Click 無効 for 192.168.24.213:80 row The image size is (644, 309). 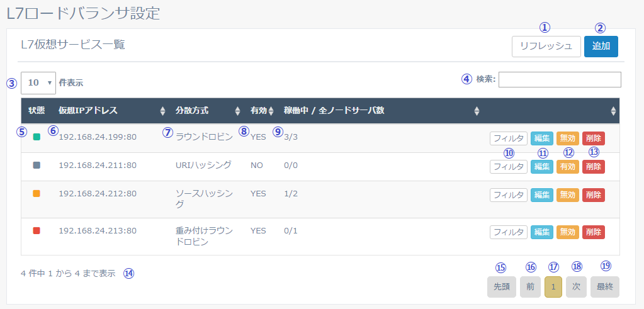568,232
